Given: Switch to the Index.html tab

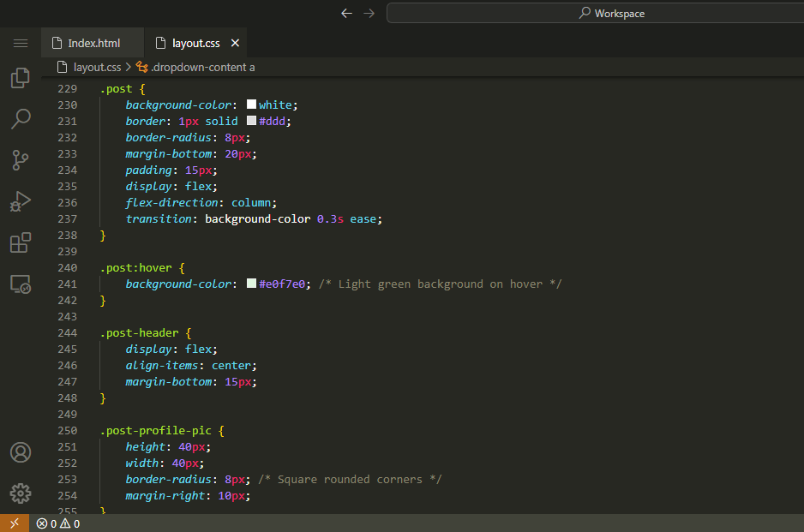Looking at the screenshot, I should pyautogui.click(x=93, y=43).
